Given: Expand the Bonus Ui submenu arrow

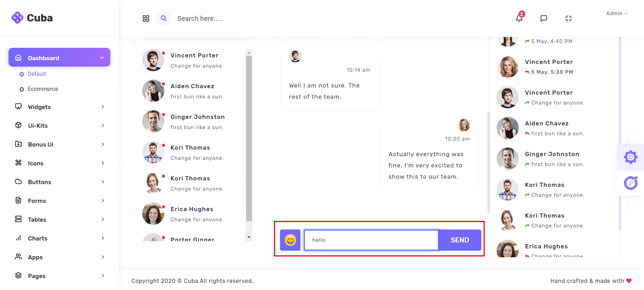Looking at the screenshot, I should tap(103, 144).
